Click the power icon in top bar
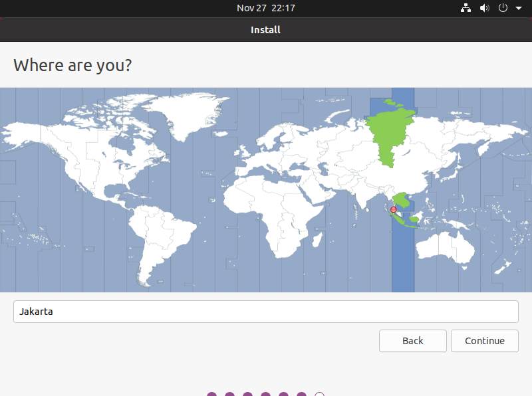The image size is (532, 396). point(503,8)
